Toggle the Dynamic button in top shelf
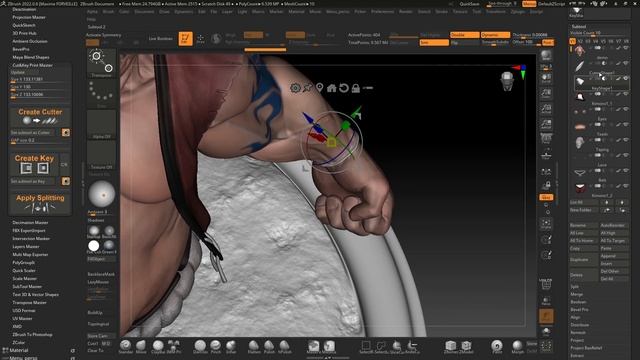Viewport: 640px width, 360px height. click(x=495, y=35)
